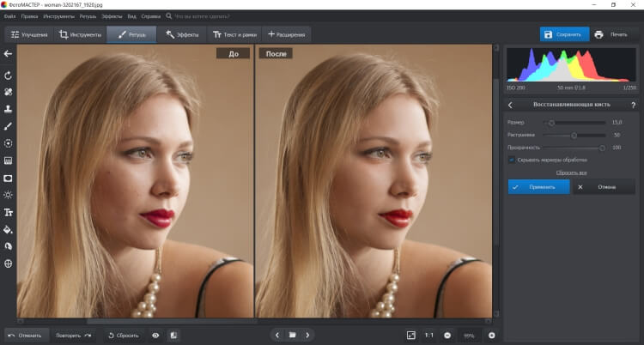Screen dimensions: 644x345
Task: Open the Эффекты menu in menu bar
Action: coord(112,16)
